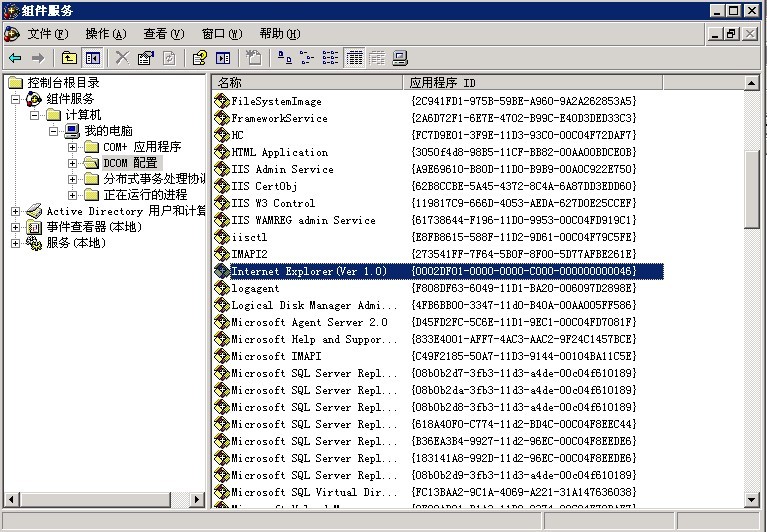767x532 pixels.
Task: Click the Help question-mark toolbar icon
Action: coord(200,58)
